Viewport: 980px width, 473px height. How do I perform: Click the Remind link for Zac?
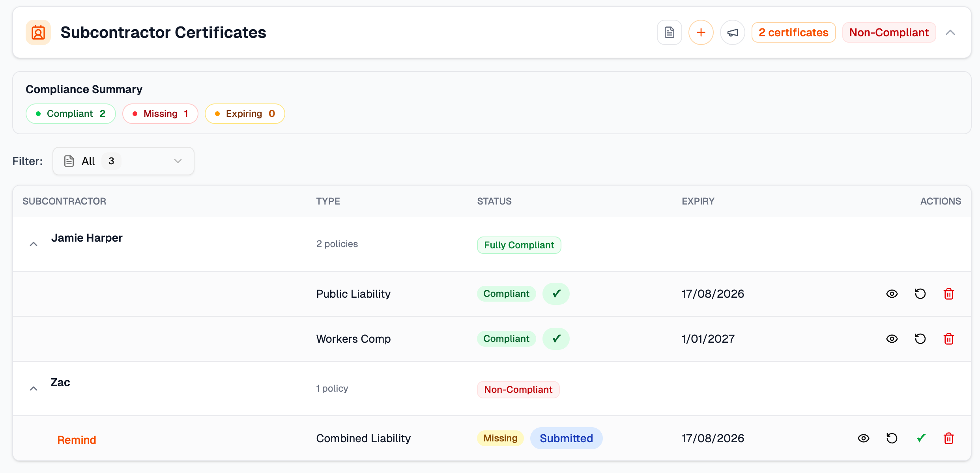pyautogui.click(x=77, y=440)
